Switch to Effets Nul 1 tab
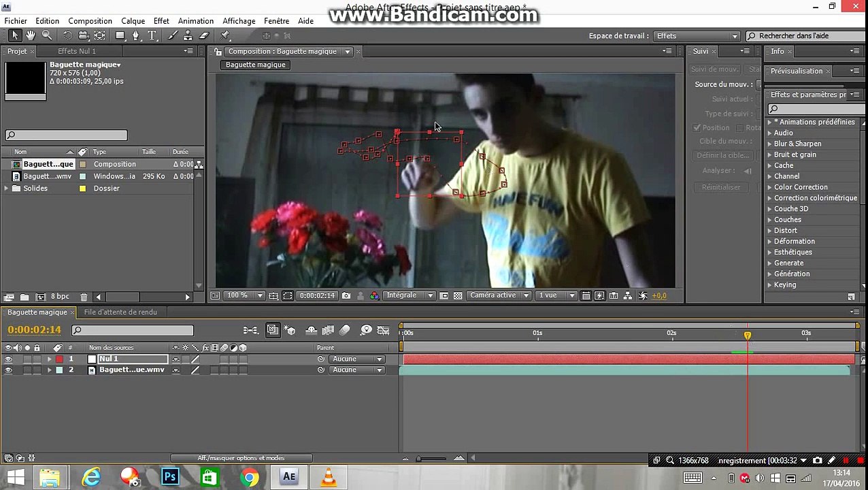The image size is (868, 490). (76, 51)
